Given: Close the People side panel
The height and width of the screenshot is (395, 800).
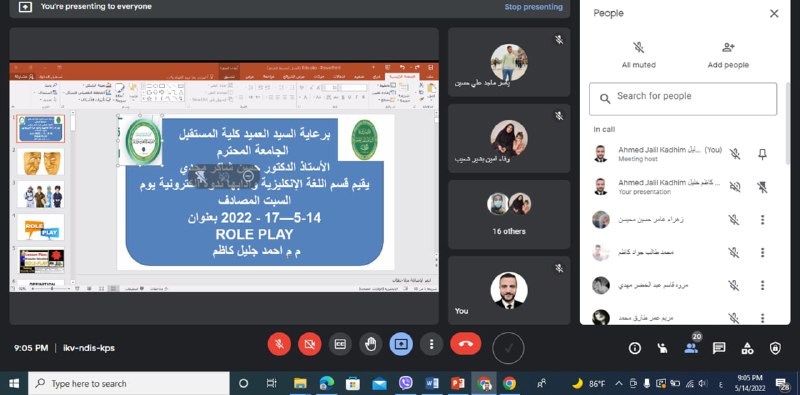Looking at the screenshot, I should (774, 14).
